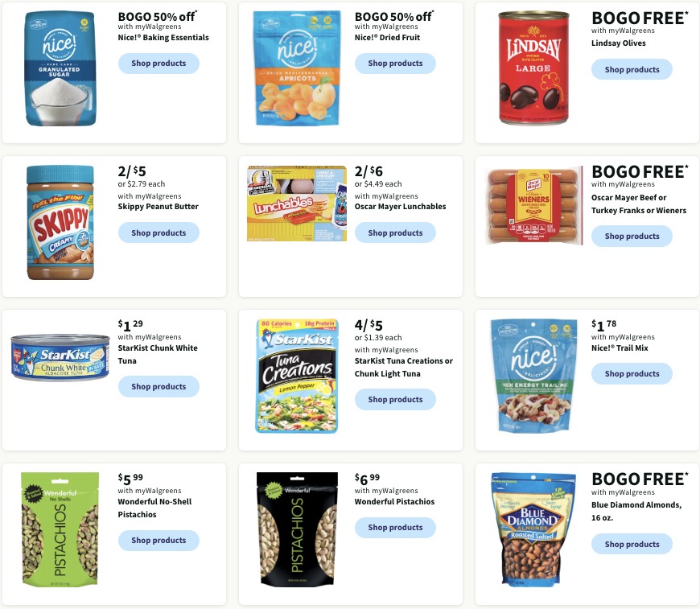Click Shop products for Nice! Dried Fruit
Screen dimensions: 700x609
(x=395, y=64)
